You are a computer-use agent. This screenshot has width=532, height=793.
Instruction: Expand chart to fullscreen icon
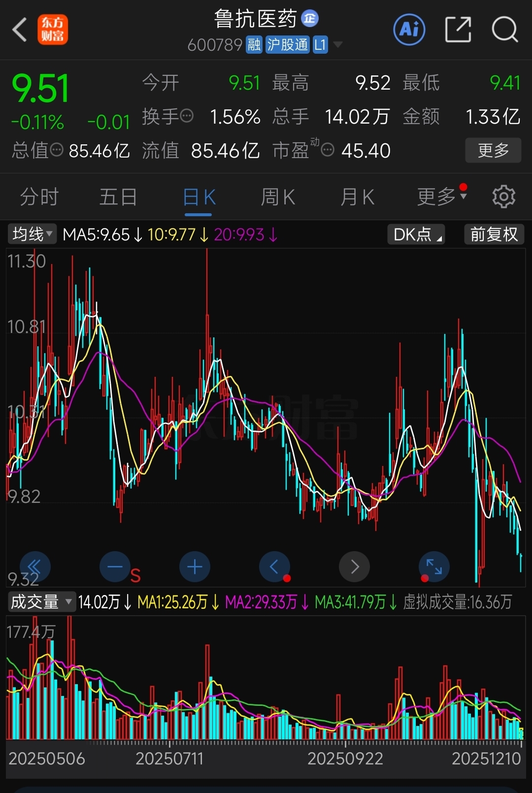pyautogui.click(x=434, y=566)
